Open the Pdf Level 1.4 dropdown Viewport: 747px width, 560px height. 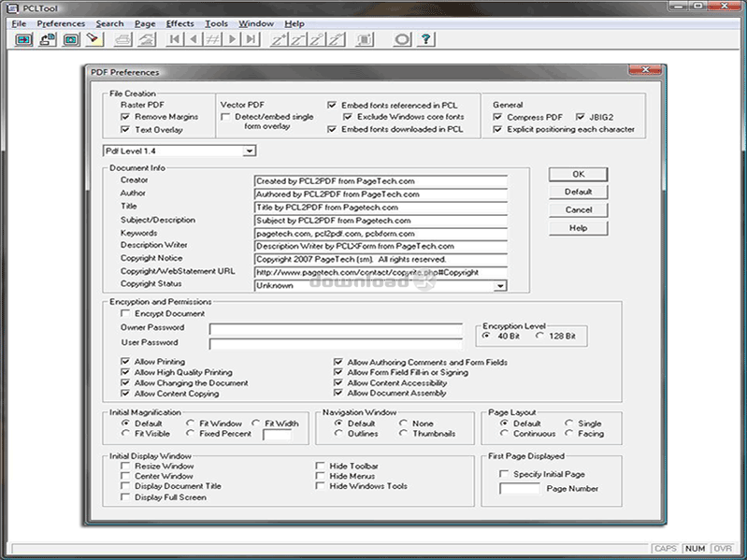249,151
